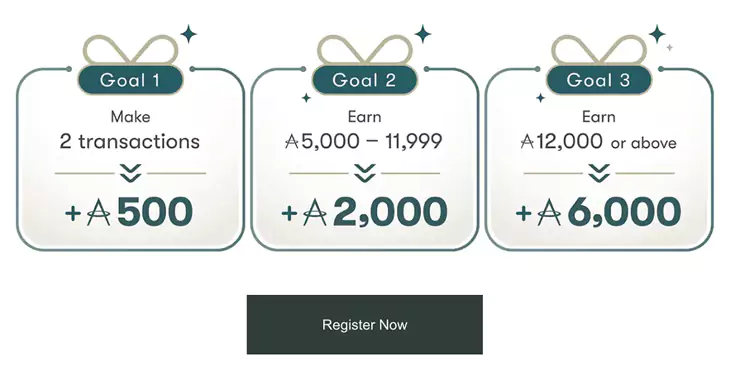Click the +2,000 miles reward text
Image resolution: width=740 pixels, height=380 pixels.
tap(364, 212)
